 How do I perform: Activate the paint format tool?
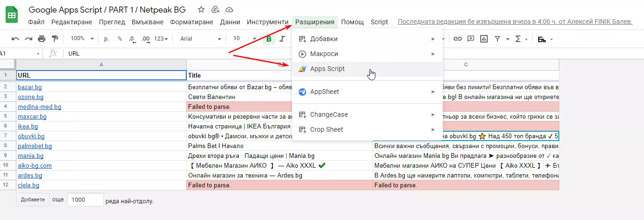coord(55,39)
